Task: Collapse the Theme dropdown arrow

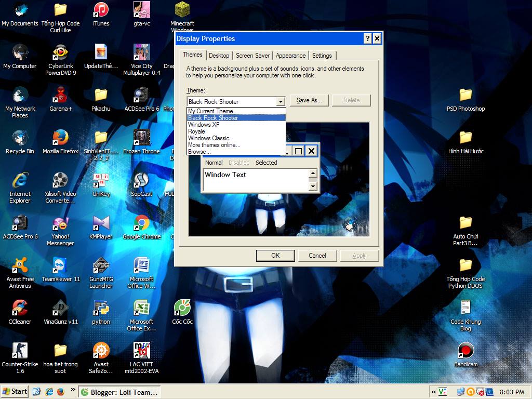Action: click(281, 101)
